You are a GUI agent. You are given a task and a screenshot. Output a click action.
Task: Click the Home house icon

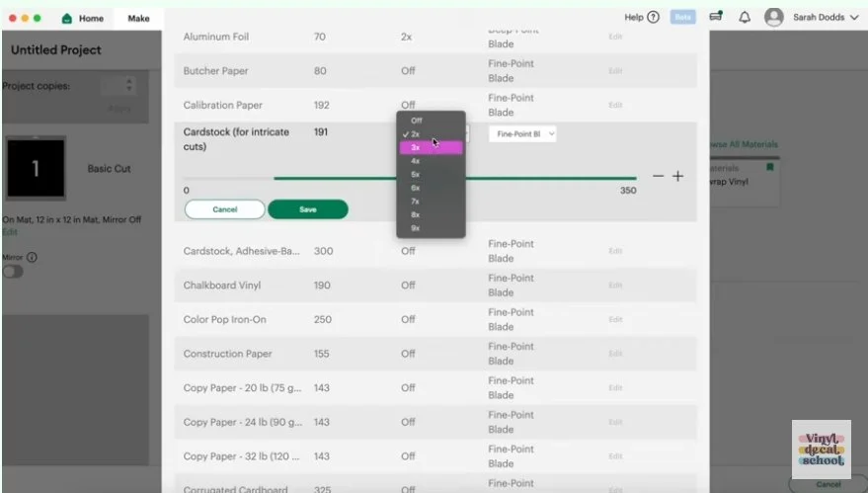click(x=67, y=19)
